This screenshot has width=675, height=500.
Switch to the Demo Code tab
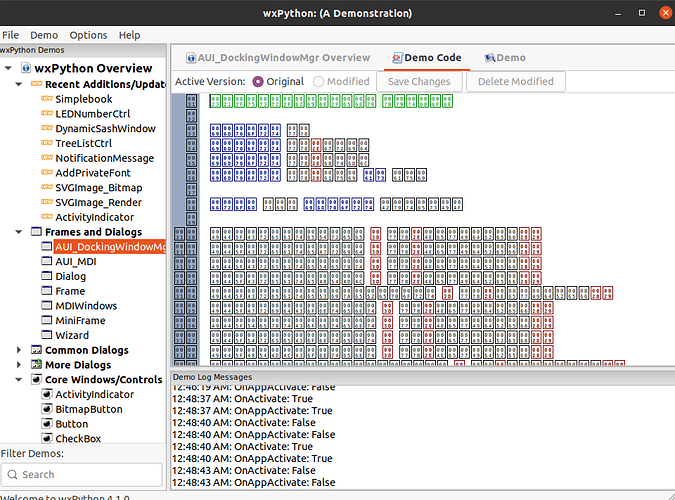click(427, 58)
